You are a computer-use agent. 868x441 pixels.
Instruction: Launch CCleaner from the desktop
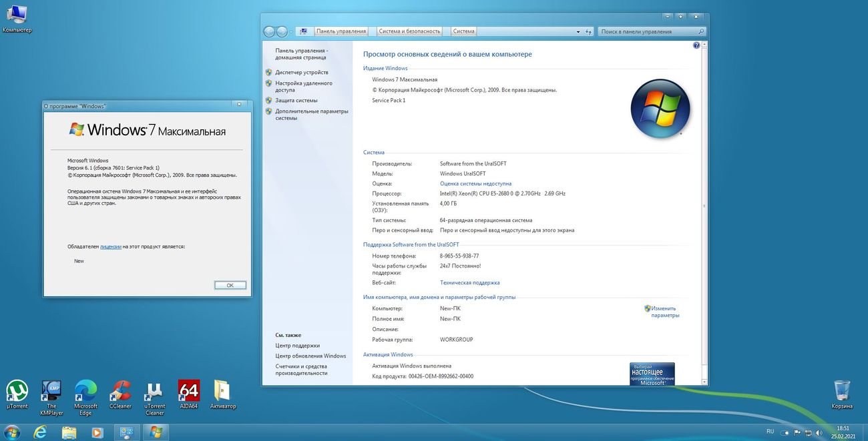click(120, 391)
